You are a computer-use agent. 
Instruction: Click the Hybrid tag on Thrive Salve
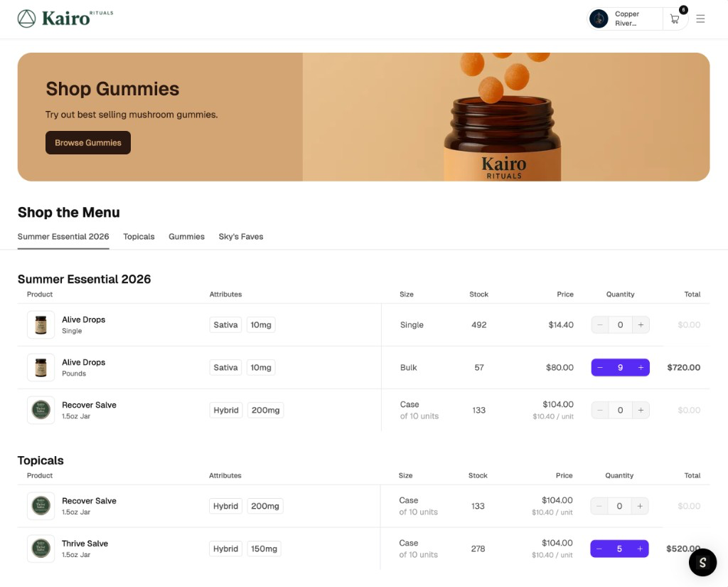click(225, 549)
